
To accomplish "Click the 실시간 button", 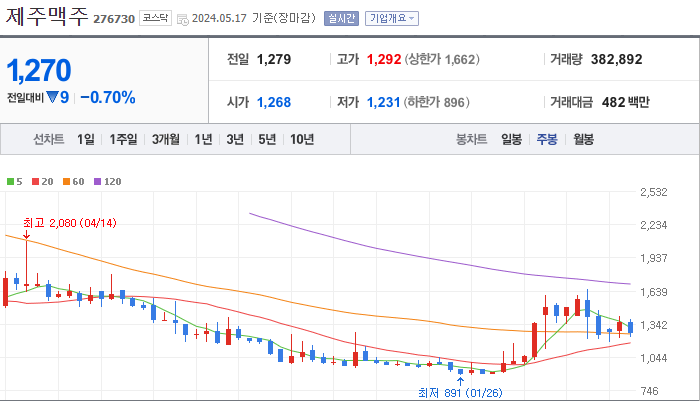I will [341, 18].
